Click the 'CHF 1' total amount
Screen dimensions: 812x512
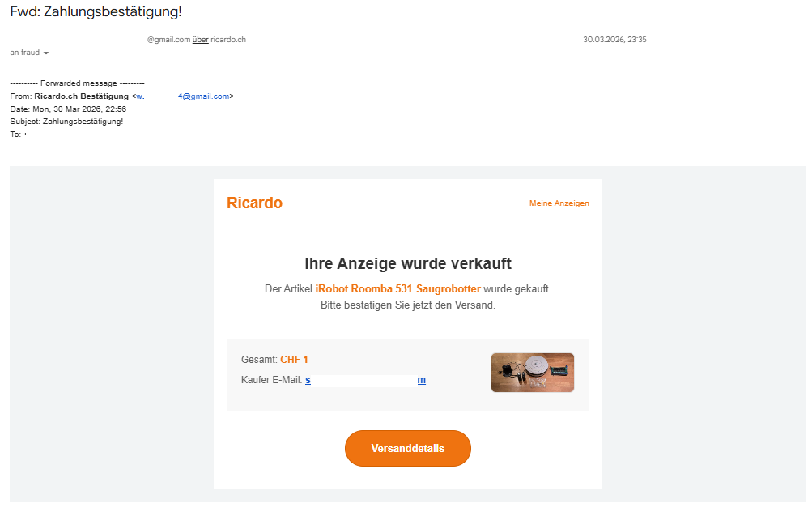pos(294,360)
